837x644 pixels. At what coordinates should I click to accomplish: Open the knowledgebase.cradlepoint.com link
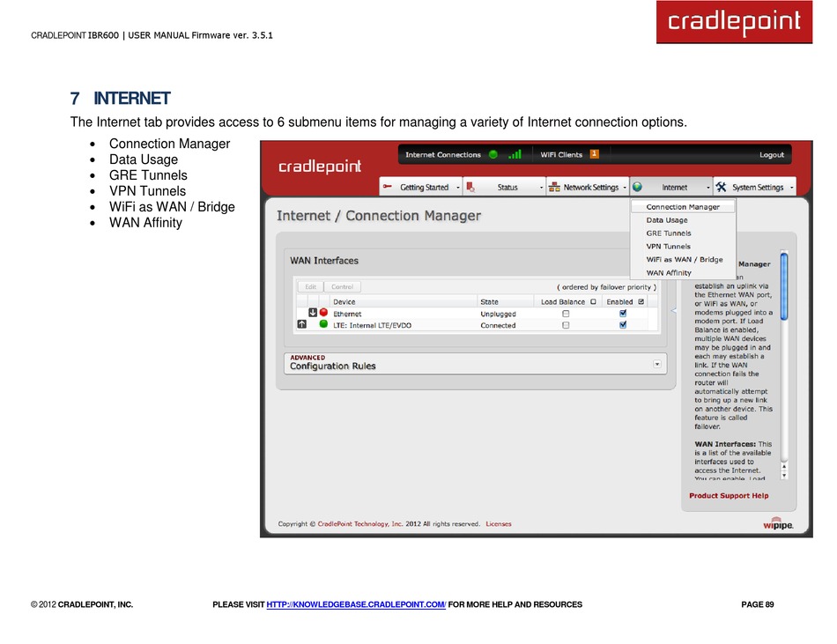tap(356, 604)
